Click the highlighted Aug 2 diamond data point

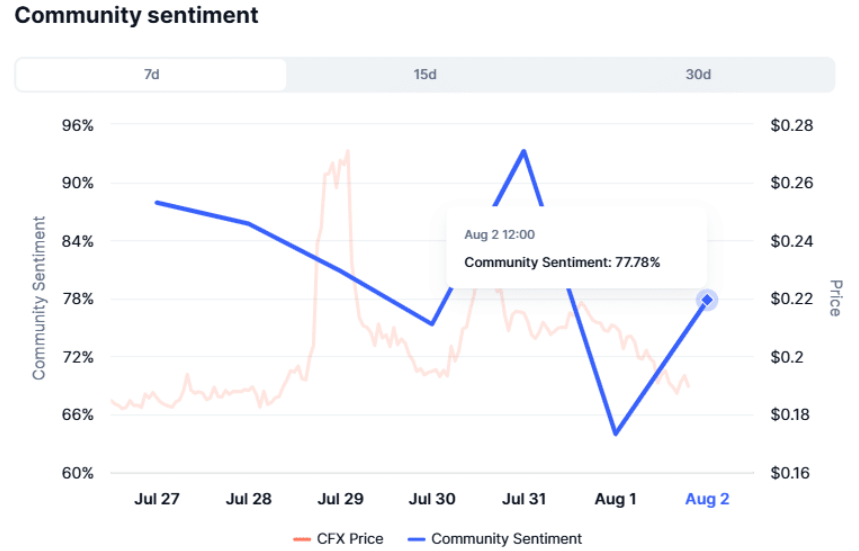point(707,300)
